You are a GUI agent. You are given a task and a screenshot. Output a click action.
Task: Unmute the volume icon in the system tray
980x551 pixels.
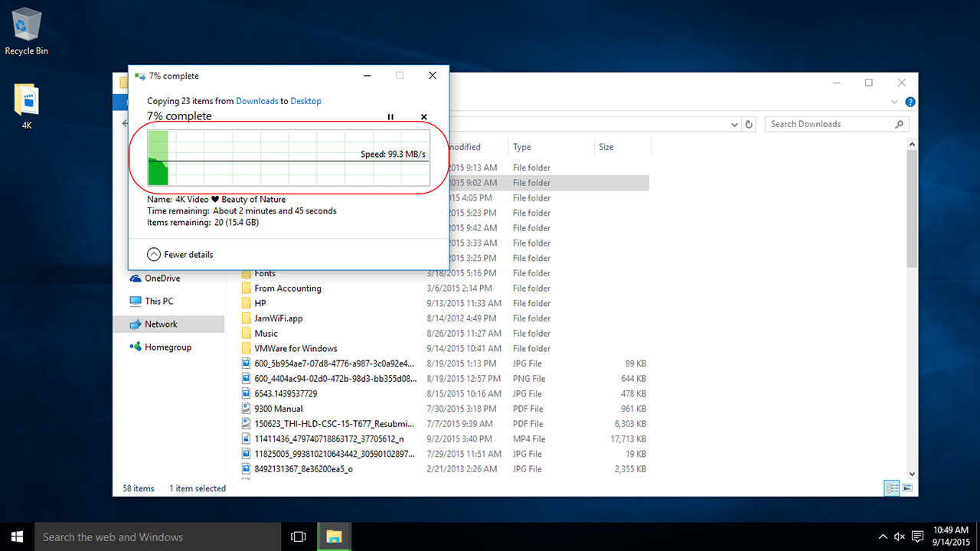point(900,536)
